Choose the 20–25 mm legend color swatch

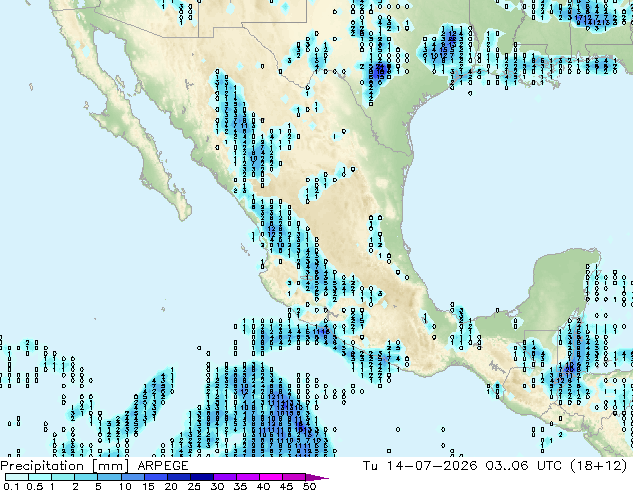pos(178,477)
